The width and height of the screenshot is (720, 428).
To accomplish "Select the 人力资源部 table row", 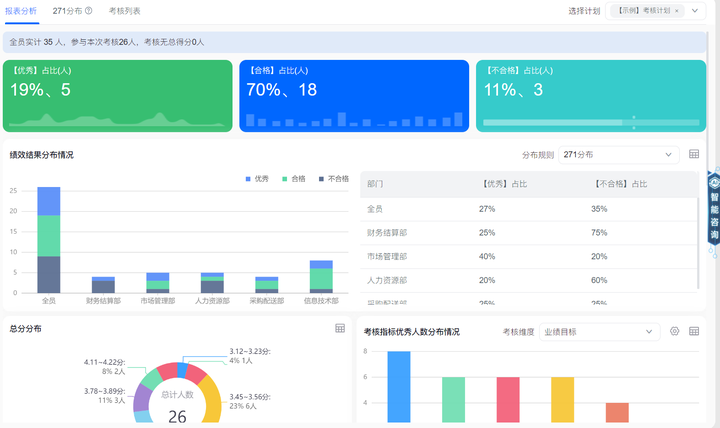I will coord(529,280).
